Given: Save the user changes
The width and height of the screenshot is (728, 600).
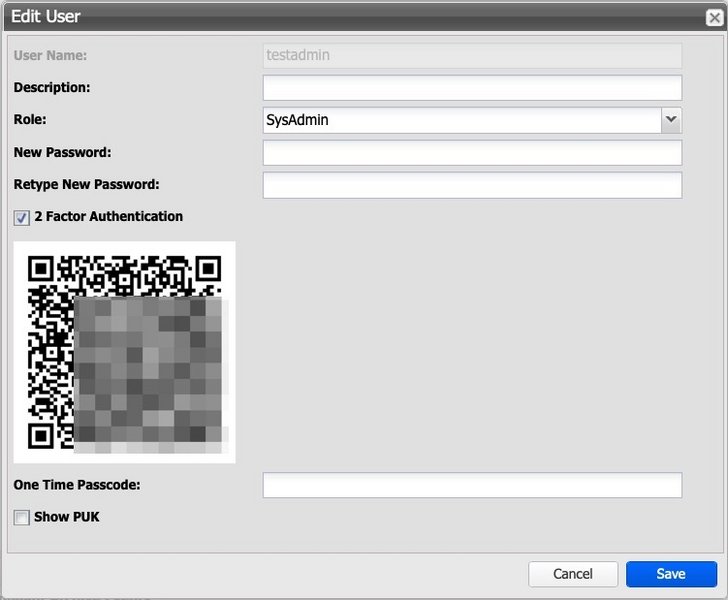Looking at the screenshot, I should tap(671, 574).
